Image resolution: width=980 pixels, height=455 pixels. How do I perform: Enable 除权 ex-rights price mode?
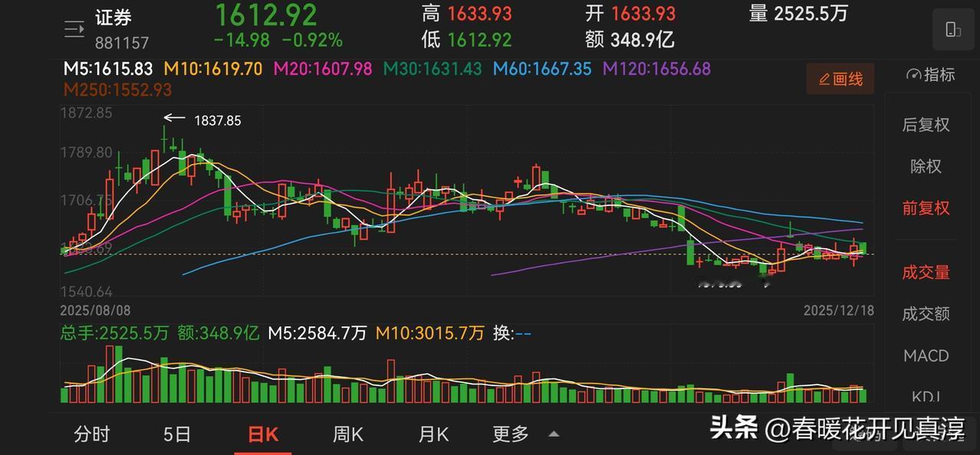[x=926, y=166]
